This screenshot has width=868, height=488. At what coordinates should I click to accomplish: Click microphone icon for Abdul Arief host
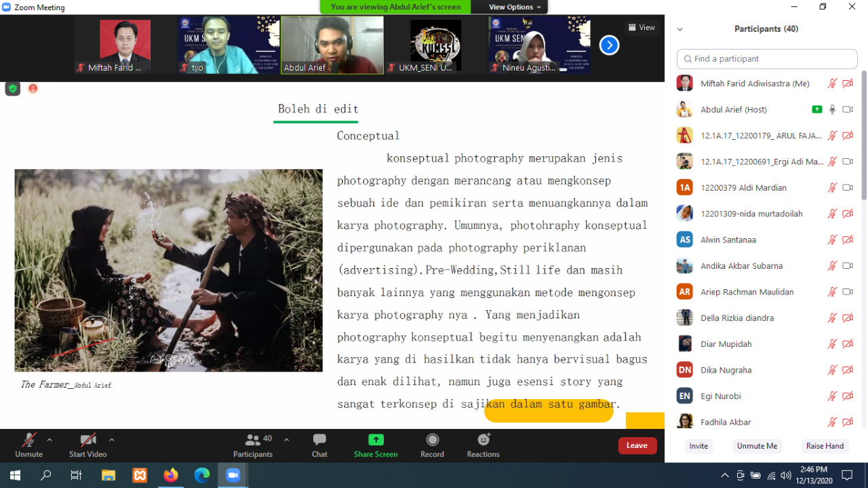coord(832,109)
